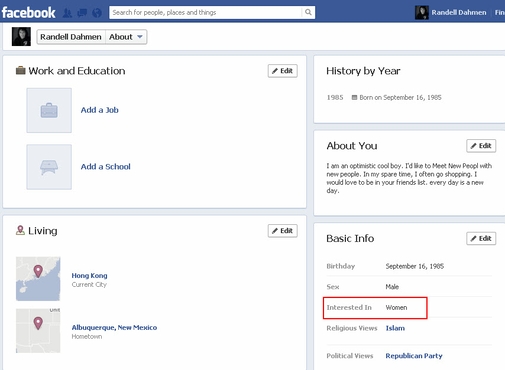
Task: Click the Interested In value Women
Action: [396, 307]
